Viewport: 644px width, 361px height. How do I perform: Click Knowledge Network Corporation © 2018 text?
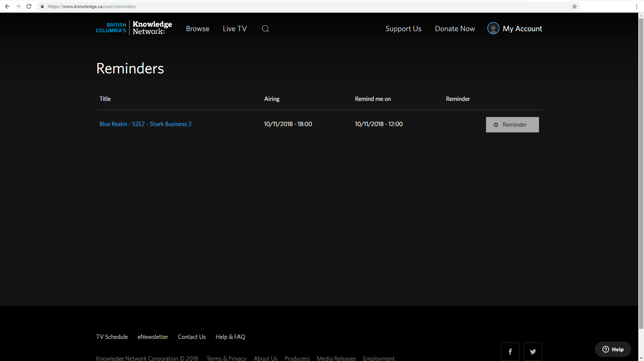tap(147, 358)
